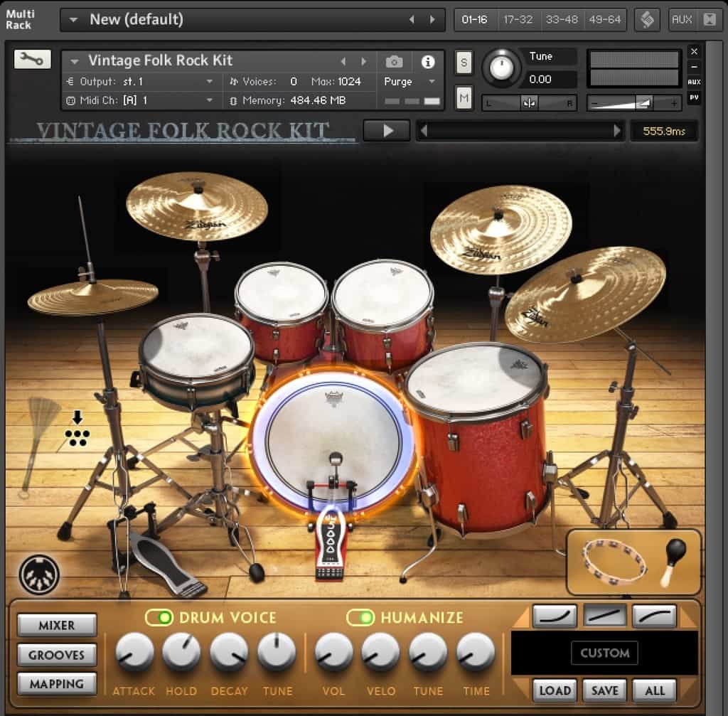Open instrument info with the i icon
Viewport: 728px width, 716px height.
pos(427,62)
